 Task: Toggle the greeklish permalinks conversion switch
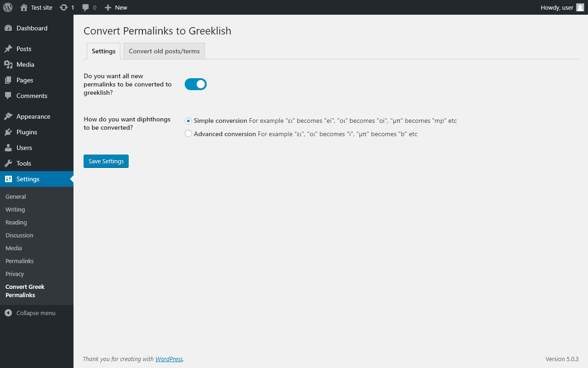pyautogui.click(x=196, y=84)
